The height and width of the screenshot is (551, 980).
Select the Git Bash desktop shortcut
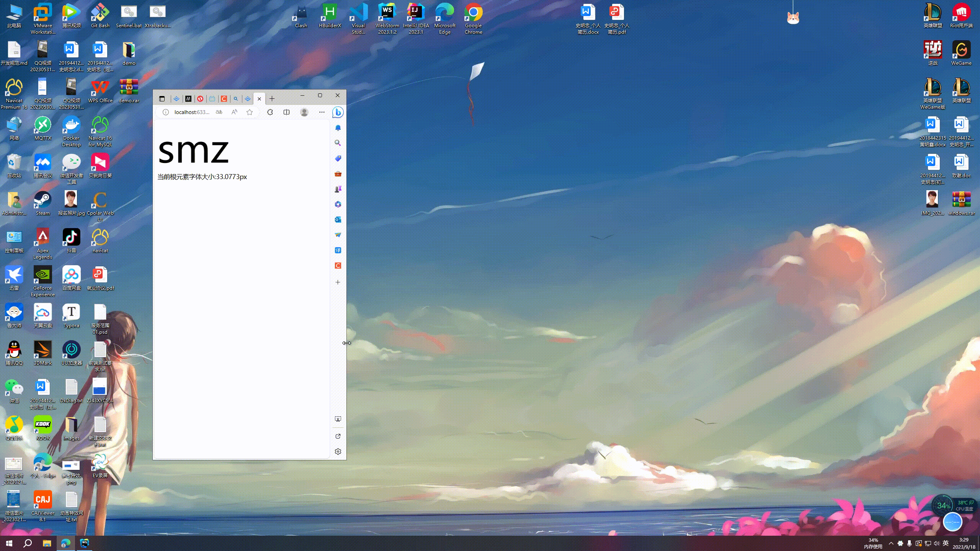coord(100,16)
